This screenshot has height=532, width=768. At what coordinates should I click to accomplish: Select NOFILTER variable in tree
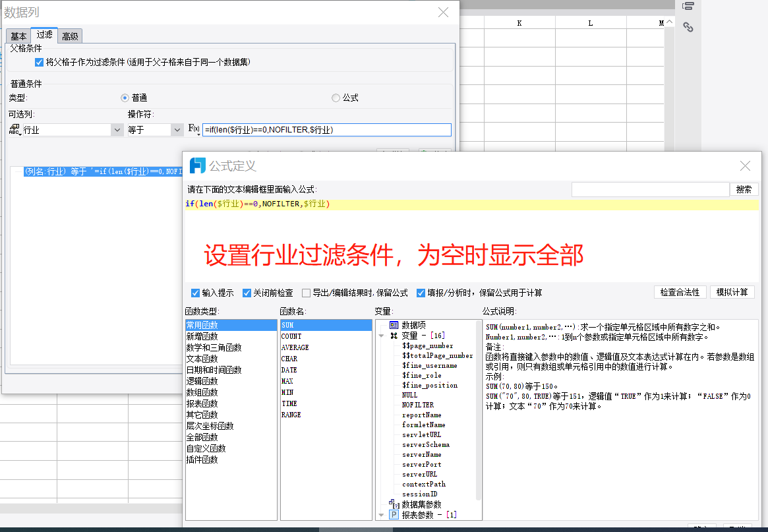[x=418, y=405]
